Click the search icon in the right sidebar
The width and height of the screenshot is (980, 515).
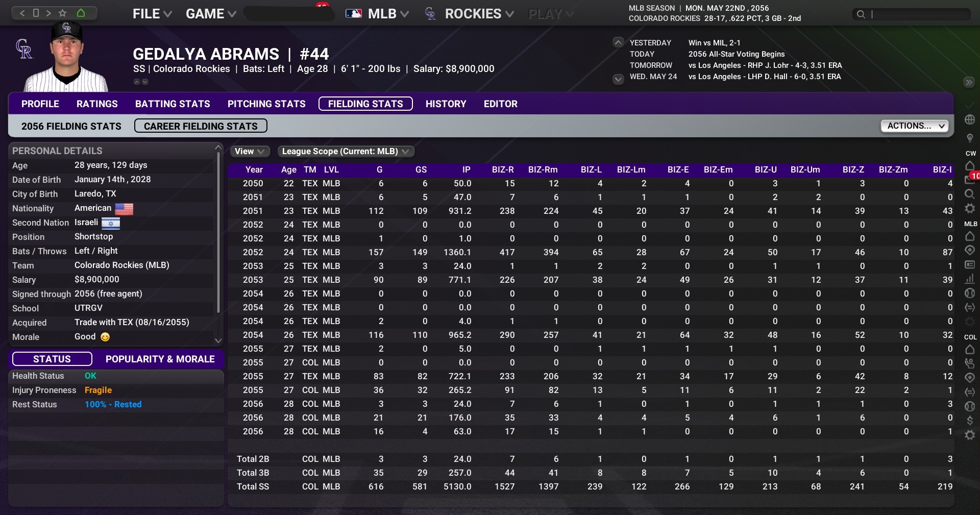tap(970, 194)
